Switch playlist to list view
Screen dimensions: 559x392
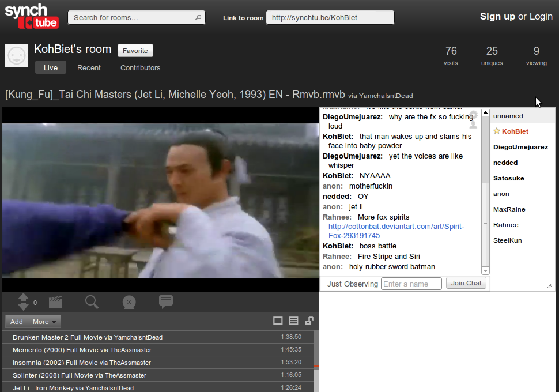[293, 321]
